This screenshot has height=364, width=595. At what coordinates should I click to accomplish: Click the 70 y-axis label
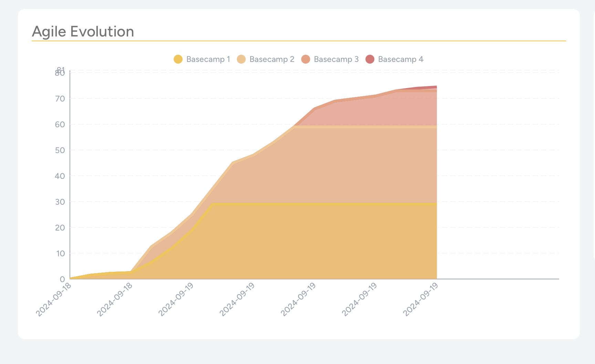(x=60, y=99)
